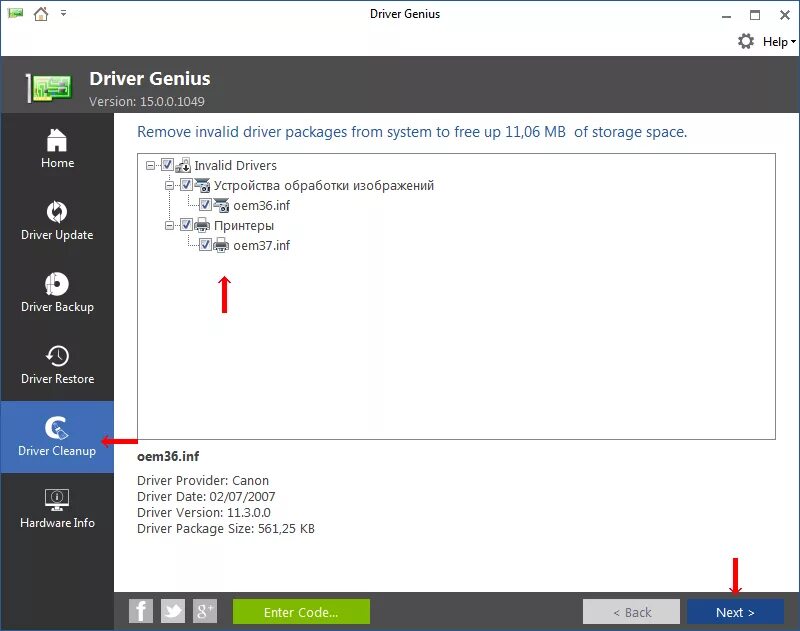Click the Back button

632,612
